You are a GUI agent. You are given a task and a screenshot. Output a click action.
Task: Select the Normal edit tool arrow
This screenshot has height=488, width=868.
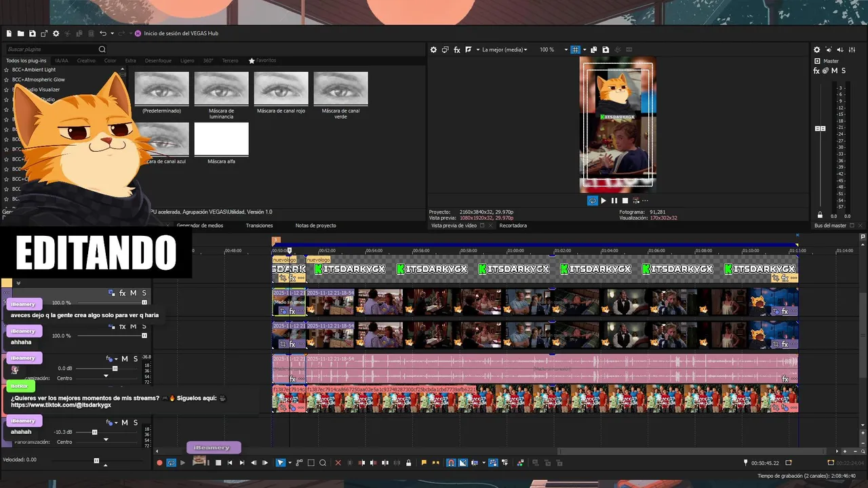click(280, 463)
